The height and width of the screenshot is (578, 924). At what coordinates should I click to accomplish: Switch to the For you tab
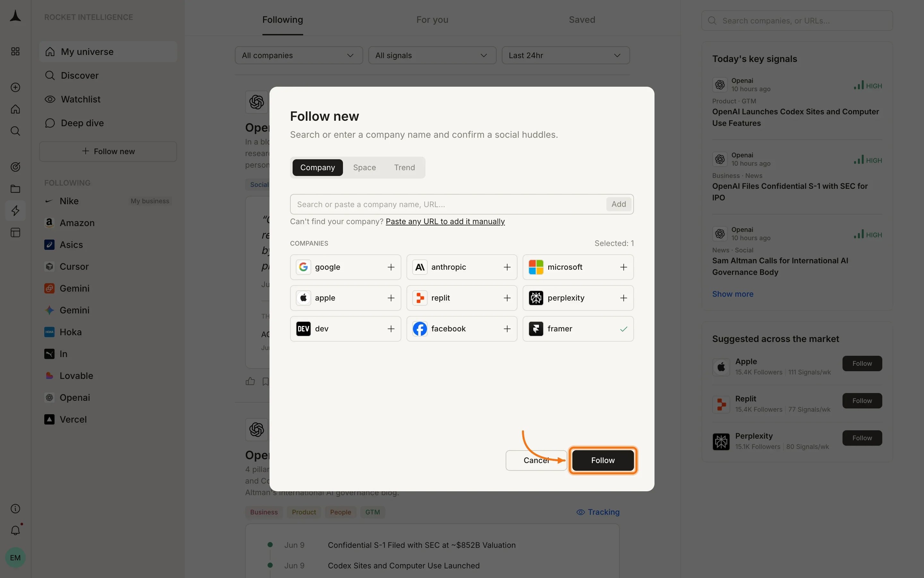coord(432,20)
